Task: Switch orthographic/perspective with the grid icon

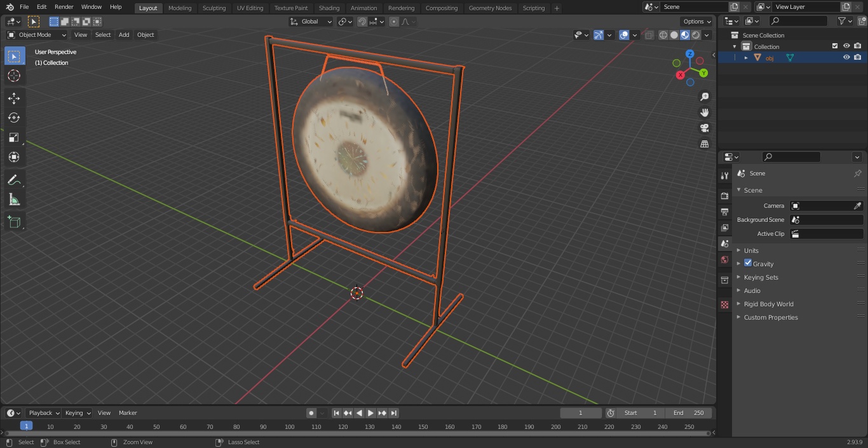Action: coord(704,144)
